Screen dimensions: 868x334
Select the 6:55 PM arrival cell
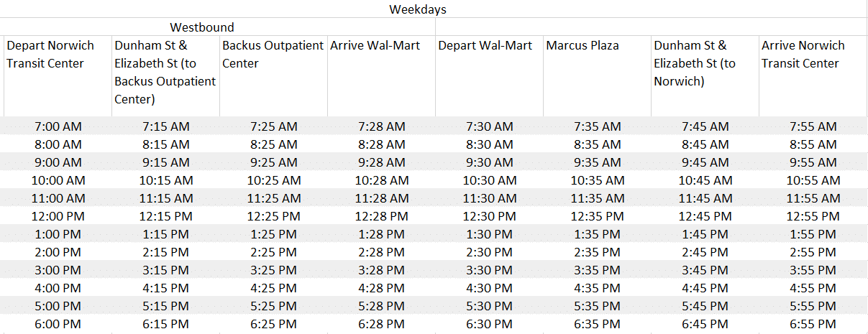[813, 324]
